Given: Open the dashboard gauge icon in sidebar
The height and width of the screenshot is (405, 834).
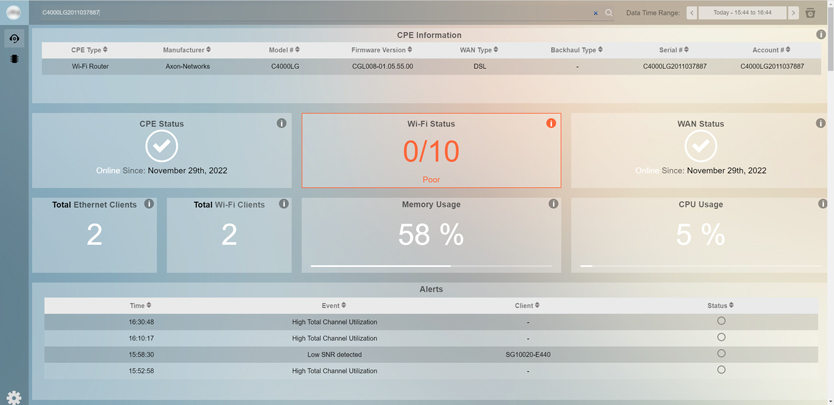Looking at the screenshot, I should [14, 38].
